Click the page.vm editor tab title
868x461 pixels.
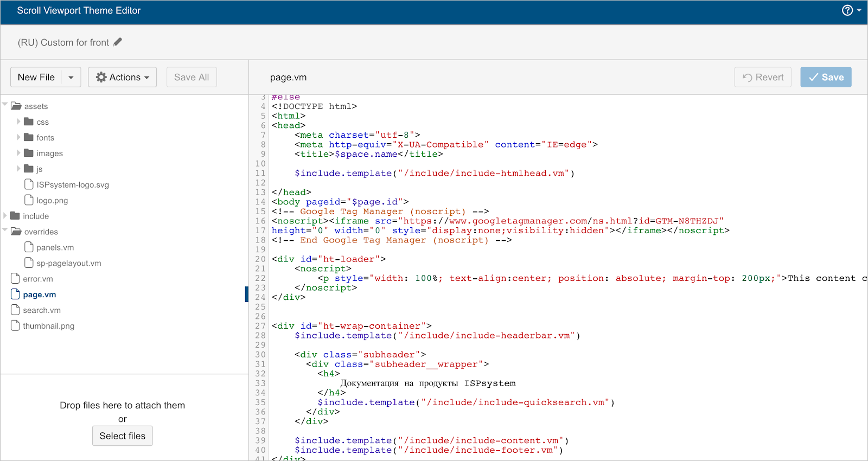tap(289, 78)
